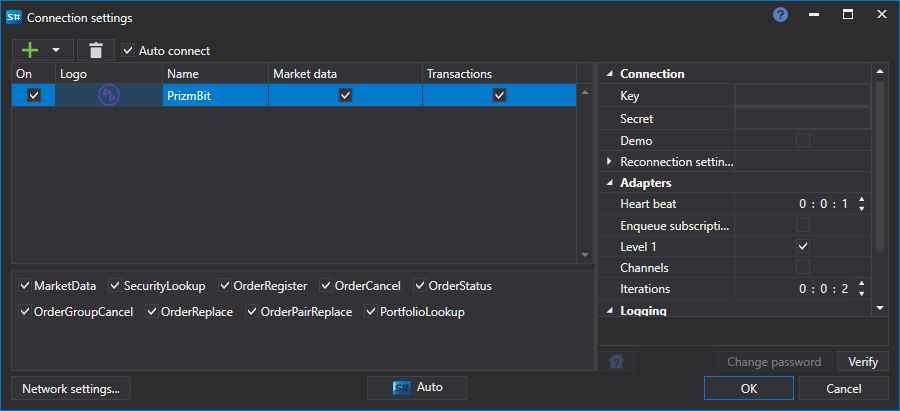900x411 pixels.
Task: Click the Iterations time value
Action: [x=823, y=289]
